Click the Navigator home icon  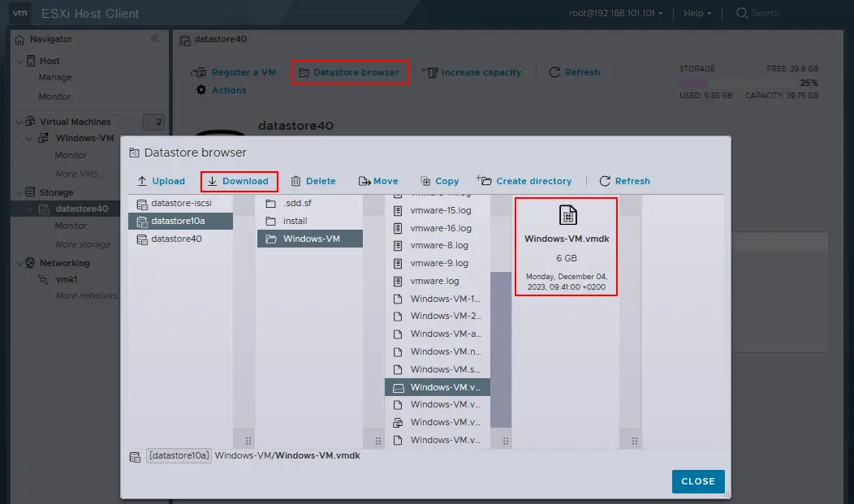(x=19, y=40)
